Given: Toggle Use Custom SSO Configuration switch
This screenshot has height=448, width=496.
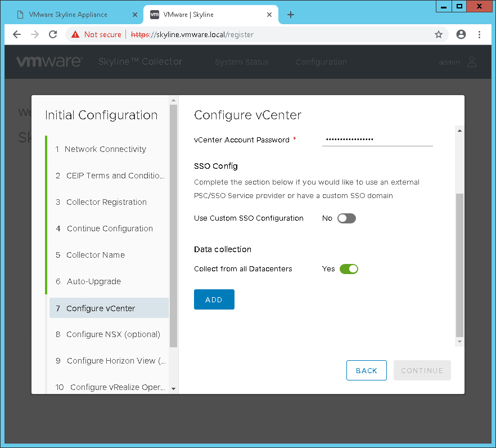Looking at the screenshot, I should point(346,218).
